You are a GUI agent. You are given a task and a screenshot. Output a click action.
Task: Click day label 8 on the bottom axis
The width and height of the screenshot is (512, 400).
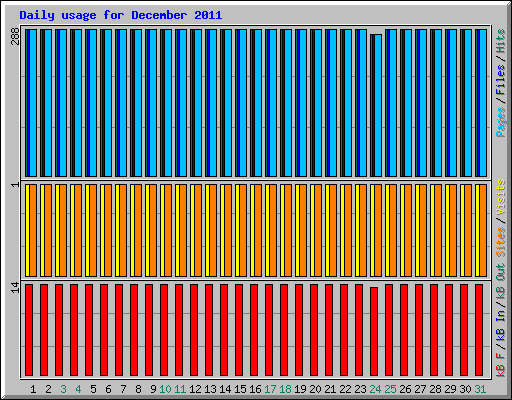[x=138, y=389]
